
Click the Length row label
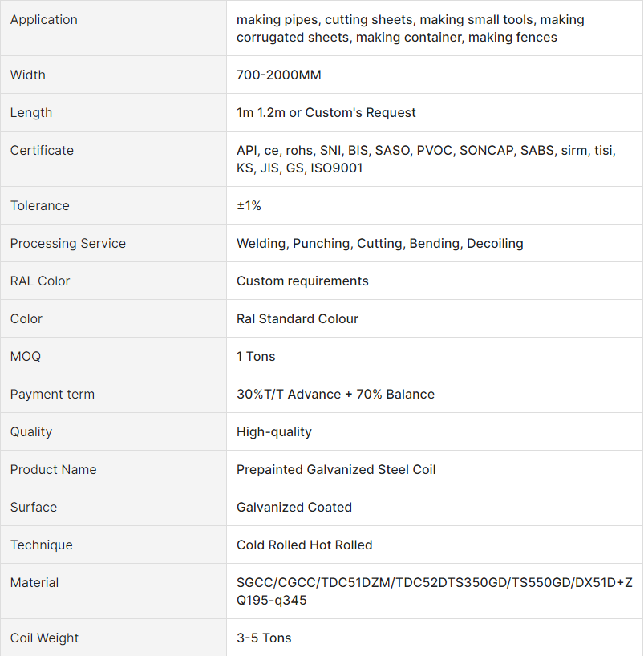tap(31, 112)
